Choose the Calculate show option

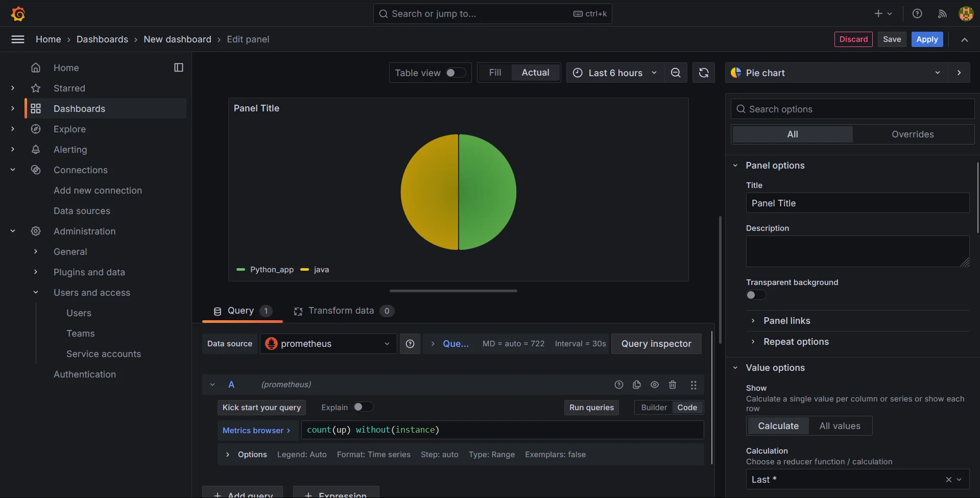(778, 426)
